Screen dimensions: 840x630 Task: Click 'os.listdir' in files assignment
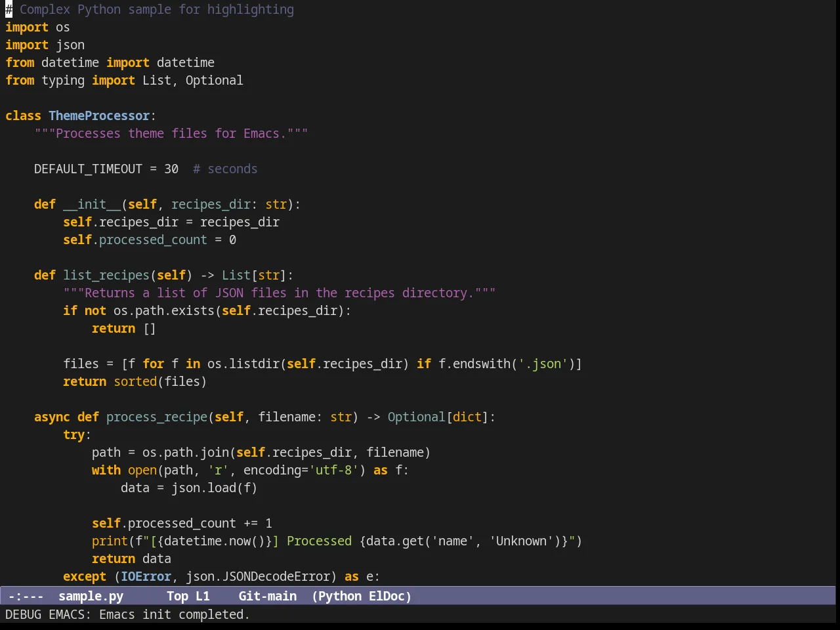tap(243, 364)
